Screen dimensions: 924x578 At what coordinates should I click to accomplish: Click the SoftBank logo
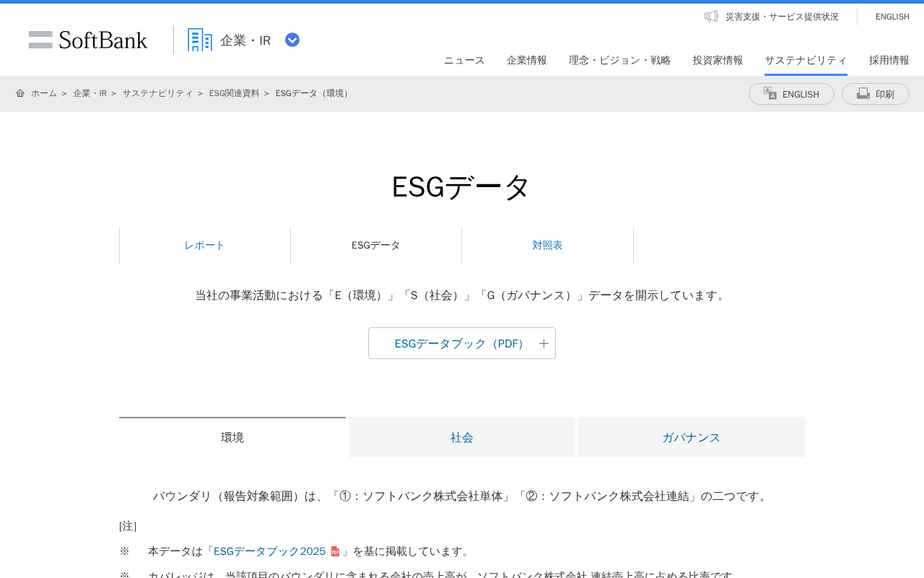pyautogui.click(x=88, y=40)
